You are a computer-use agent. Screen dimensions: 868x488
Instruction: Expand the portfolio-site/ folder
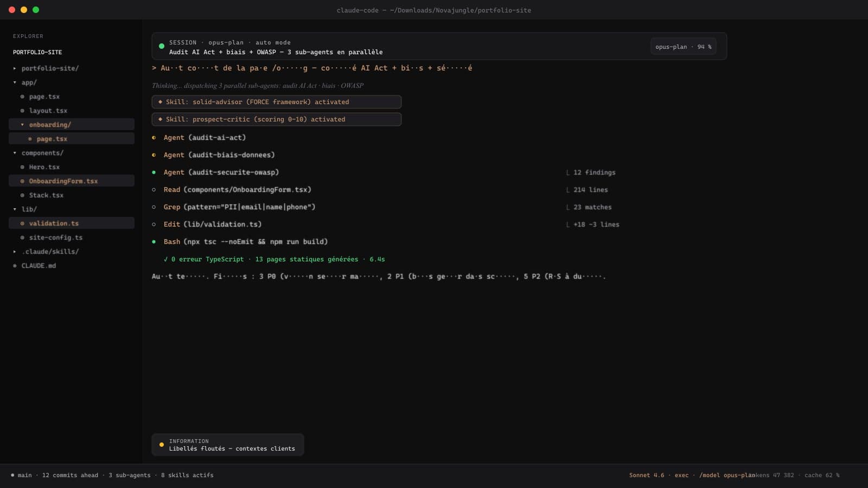[14, 68]
